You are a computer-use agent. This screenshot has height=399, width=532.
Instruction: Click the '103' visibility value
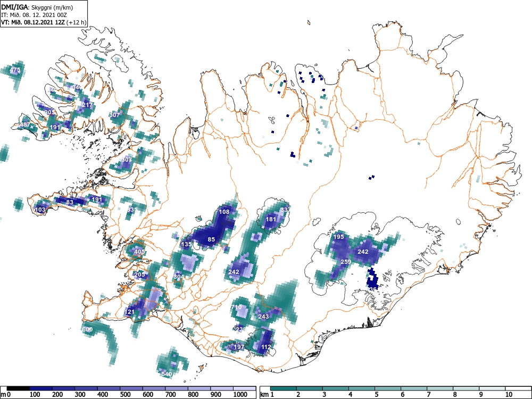click(40, 210)
